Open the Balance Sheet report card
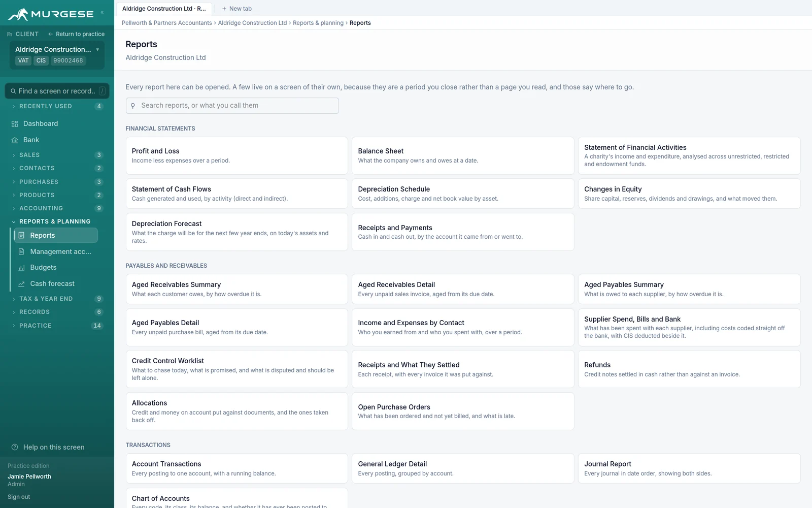 pyautogui.click(x=463, y=155)
